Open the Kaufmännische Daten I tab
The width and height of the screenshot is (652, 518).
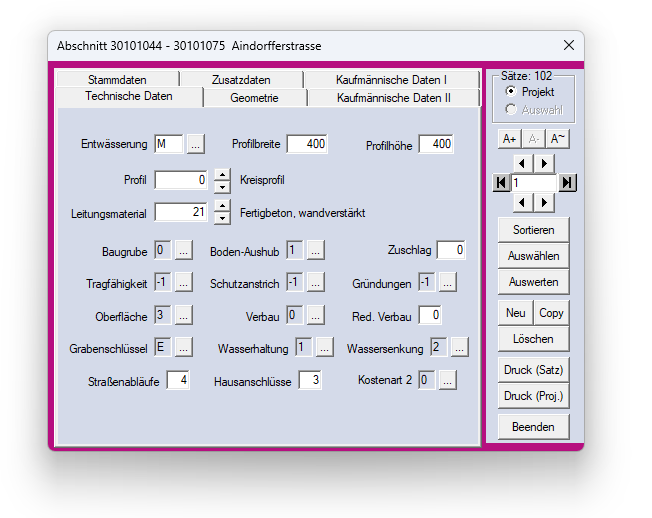tap(391, 79)
